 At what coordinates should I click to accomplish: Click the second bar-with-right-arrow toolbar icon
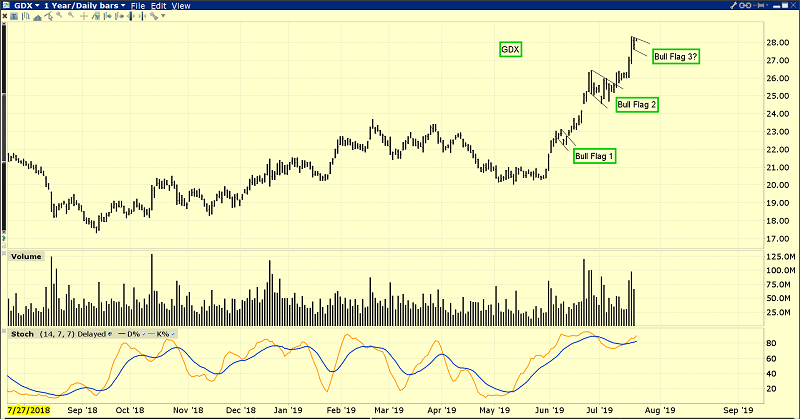coord(119,16)
